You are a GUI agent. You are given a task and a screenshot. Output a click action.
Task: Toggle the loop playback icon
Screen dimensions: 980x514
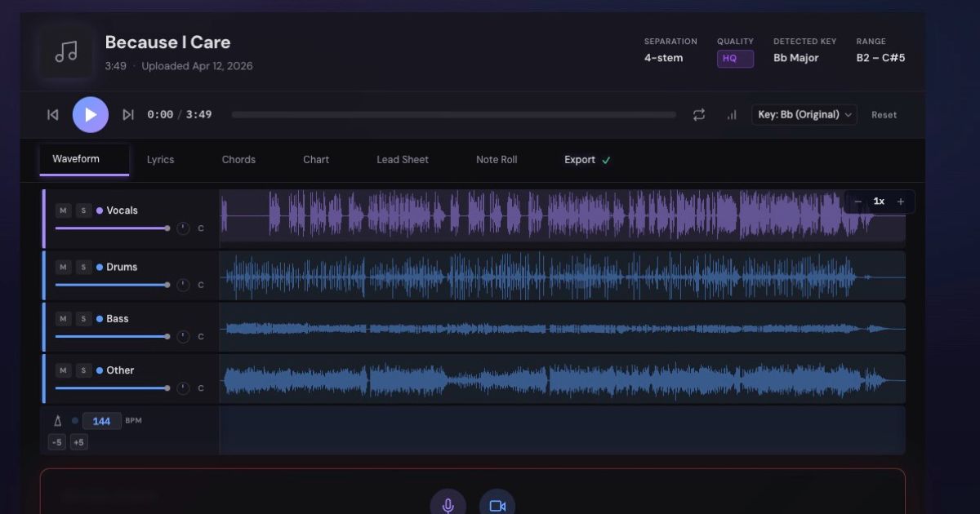click(699, 115)
